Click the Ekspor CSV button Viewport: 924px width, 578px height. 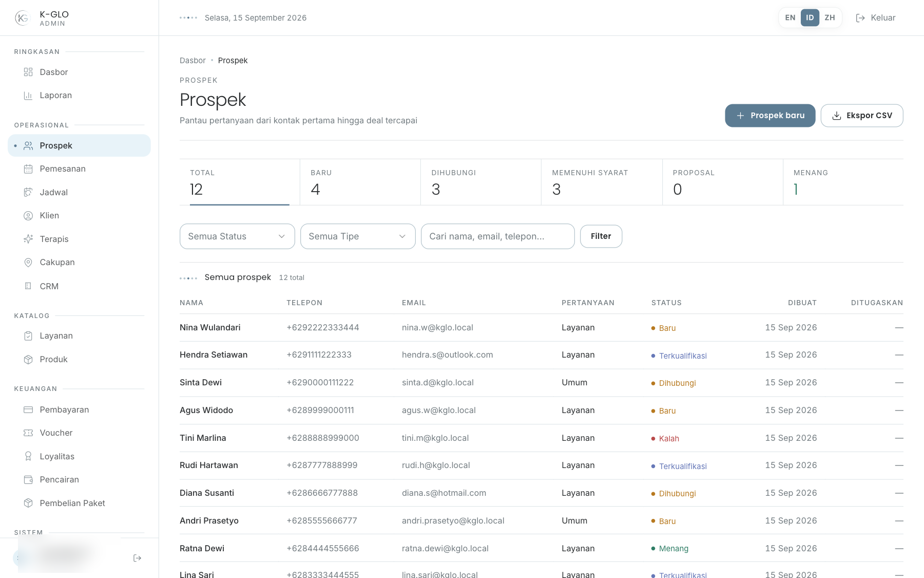pos(862,116)
